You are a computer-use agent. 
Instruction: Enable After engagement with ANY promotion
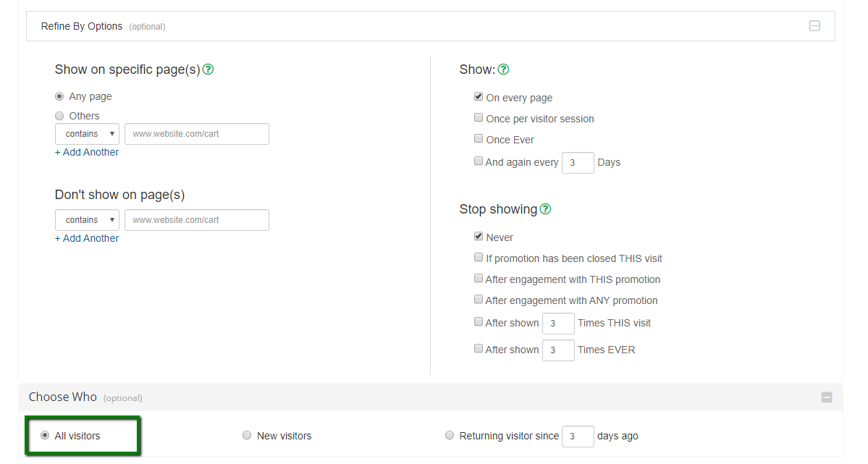tap(479, 300)
